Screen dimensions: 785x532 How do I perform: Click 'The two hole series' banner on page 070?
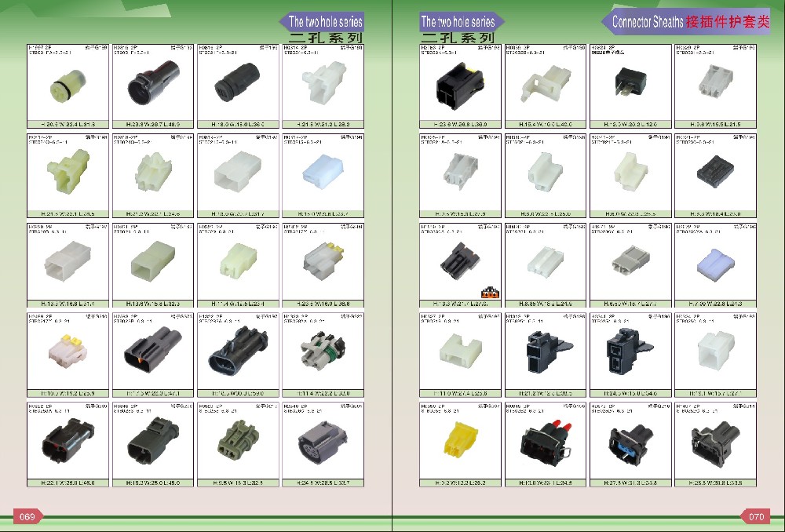(x=461, y=22)
